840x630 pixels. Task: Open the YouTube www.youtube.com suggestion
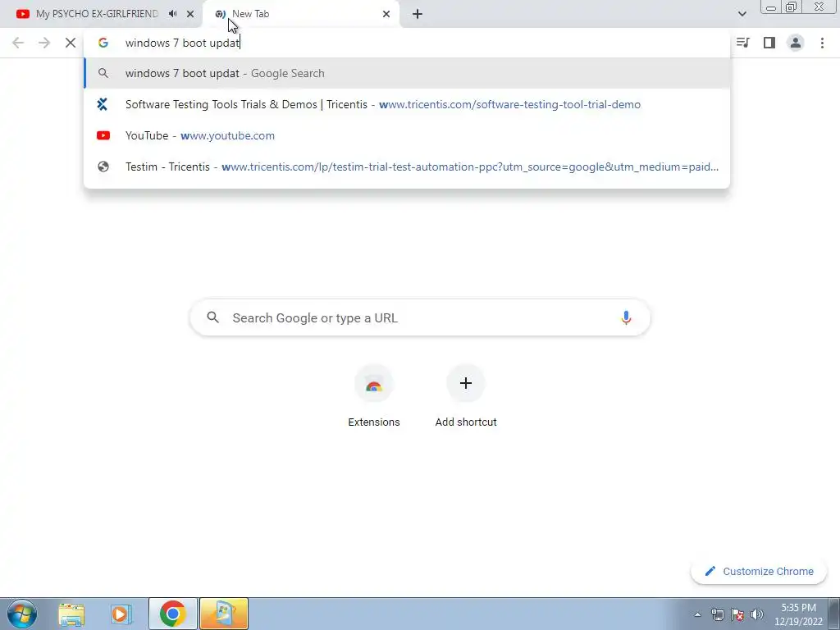click(x=407, y=135)
